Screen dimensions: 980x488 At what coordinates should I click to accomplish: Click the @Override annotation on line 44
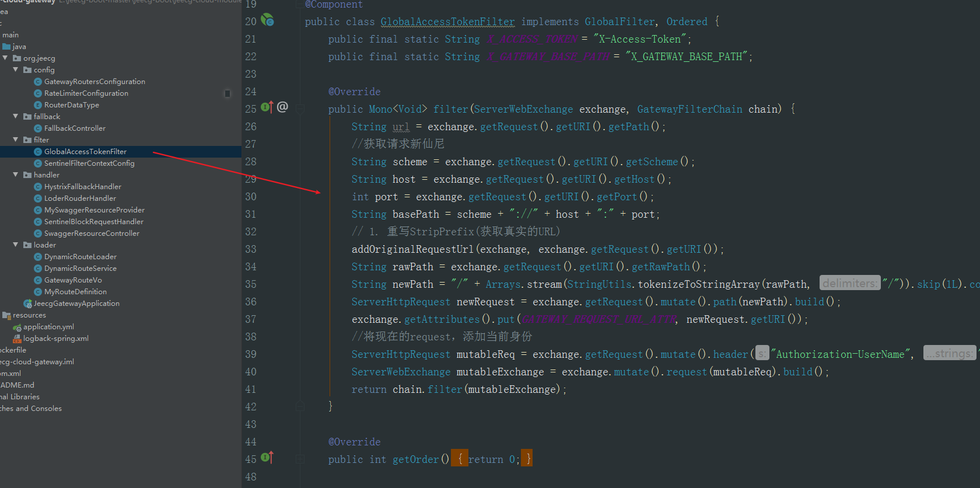[x=354, y=442]
